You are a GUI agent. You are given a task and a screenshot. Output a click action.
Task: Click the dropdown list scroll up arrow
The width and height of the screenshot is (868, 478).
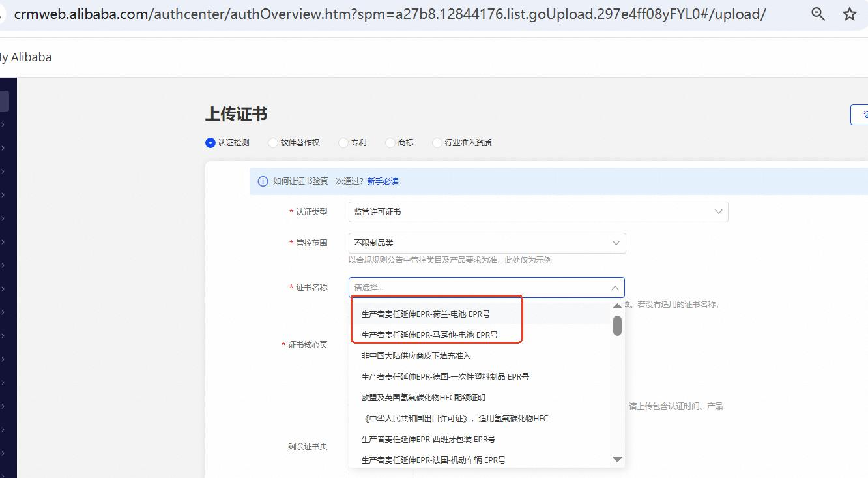coord(617,306)
